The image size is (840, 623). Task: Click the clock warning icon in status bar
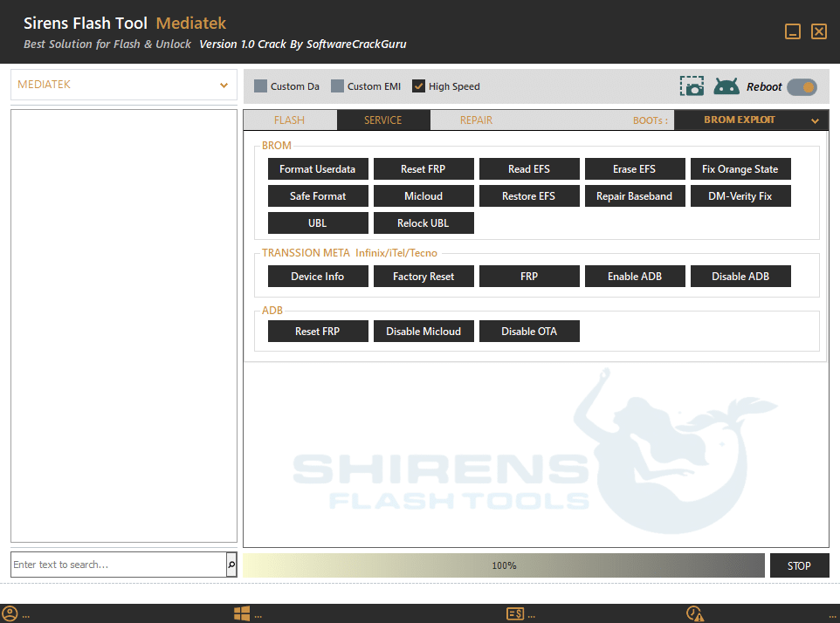pos(695,613)
